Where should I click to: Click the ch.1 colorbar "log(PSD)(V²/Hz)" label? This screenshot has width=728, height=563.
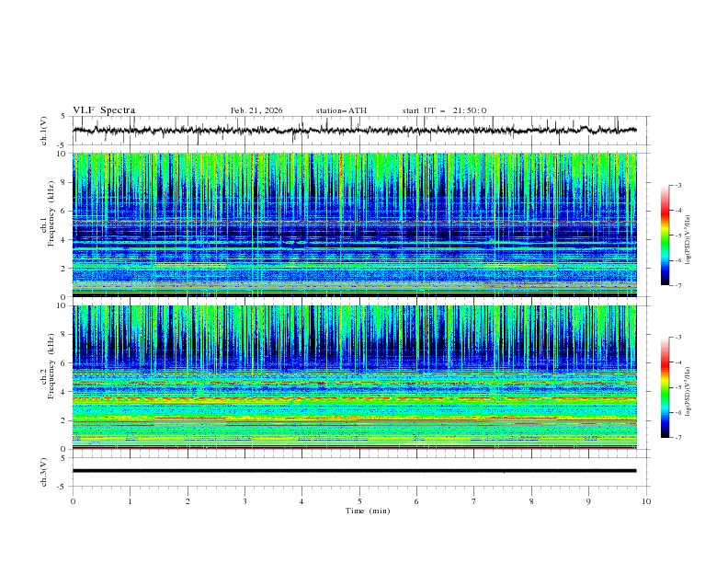coord(688,240)
